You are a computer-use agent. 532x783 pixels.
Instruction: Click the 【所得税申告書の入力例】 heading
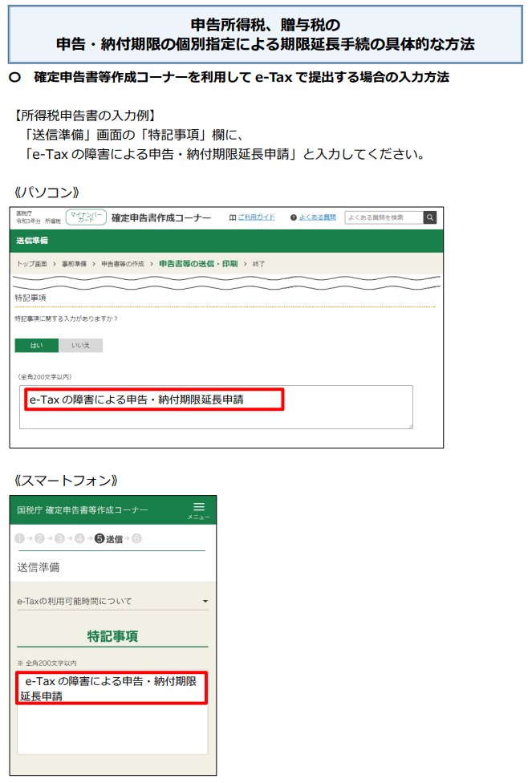click(x=84, y=116)
